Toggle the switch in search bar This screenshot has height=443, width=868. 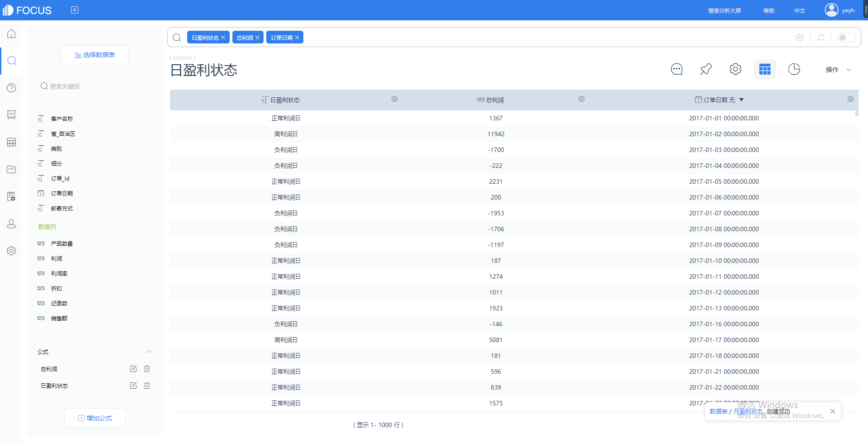[846, 38]
